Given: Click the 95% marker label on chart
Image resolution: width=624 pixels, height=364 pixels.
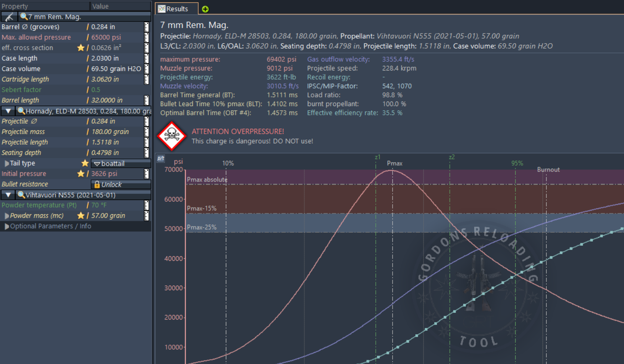Looking at the screenshot, I should [517, 163].
